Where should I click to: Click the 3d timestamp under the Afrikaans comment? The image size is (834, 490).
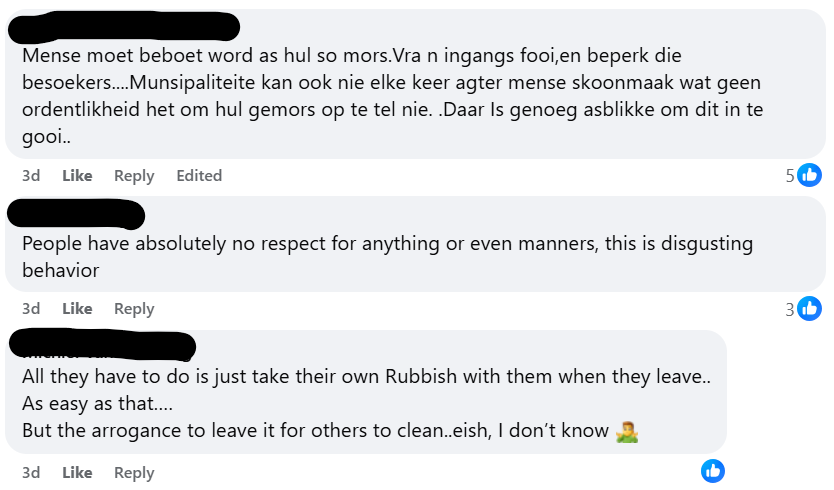point(31,176)
